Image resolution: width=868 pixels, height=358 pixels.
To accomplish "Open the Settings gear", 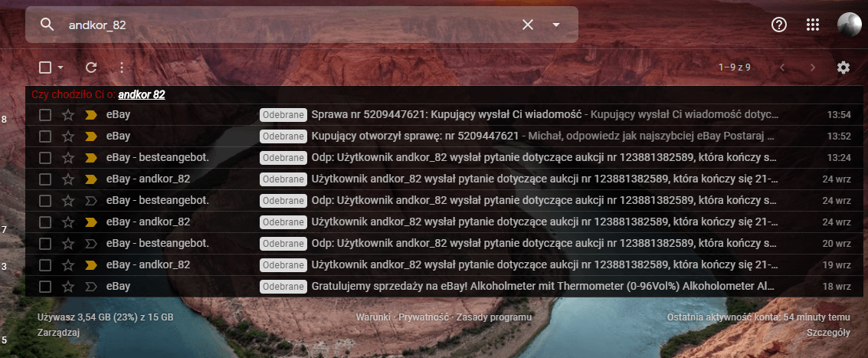I will tap(843, 67).
